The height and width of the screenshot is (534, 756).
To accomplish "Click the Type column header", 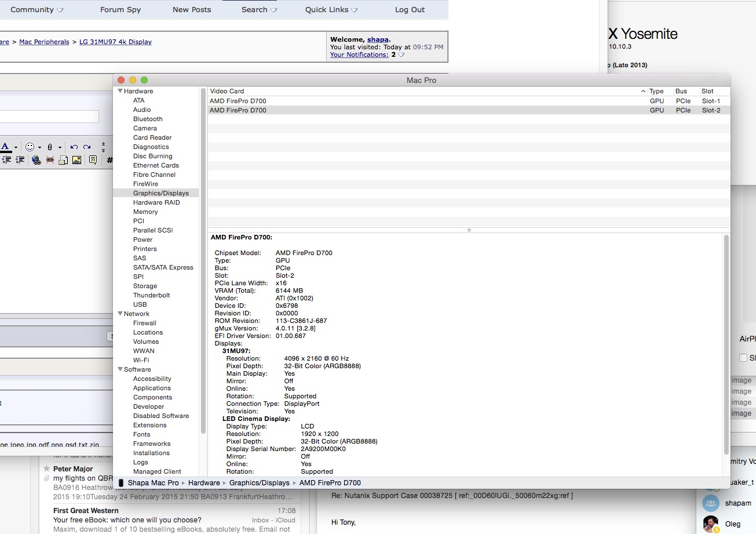I will [x=656, y=91].
